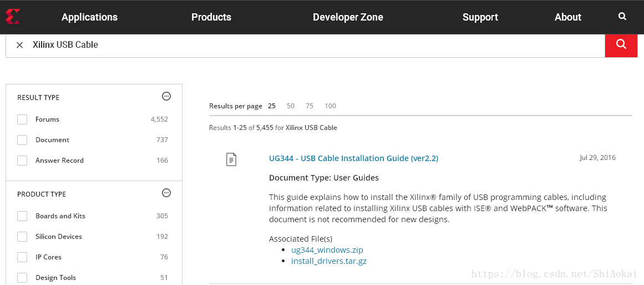Image resolution: width=644 pixels, height=285 pixels.
Task: Download ug344_windows.zip file
Action: (327, 249)
